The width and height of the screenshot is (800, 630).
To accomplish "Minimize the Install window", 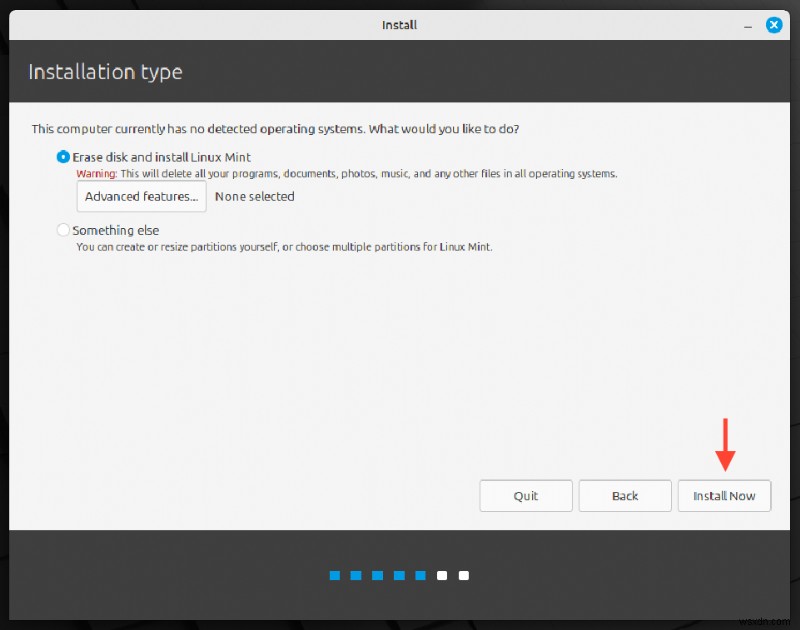I will 748,26.
